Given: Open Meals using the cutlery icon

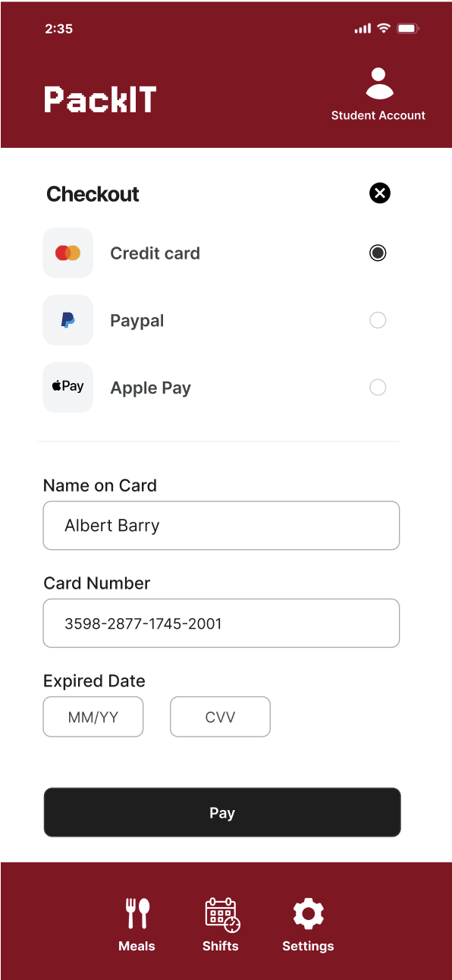Looking at the screenshot, I should (x=137, y=912).
